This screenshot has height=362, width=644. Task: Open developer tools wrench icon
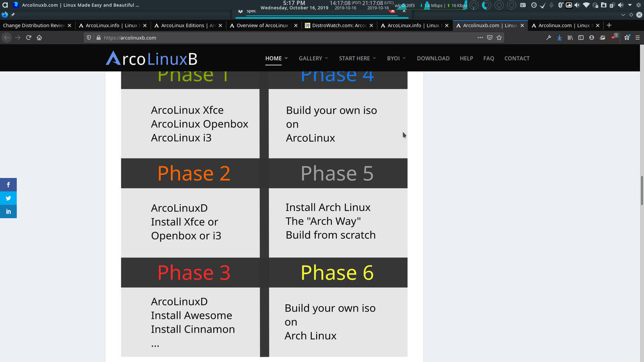(x=549, y=38)
